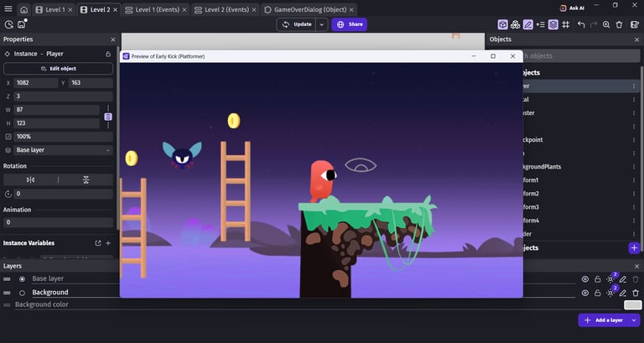Select Base layer radio button
Viewport: 644px width, 343px height.
click(22, 279)
